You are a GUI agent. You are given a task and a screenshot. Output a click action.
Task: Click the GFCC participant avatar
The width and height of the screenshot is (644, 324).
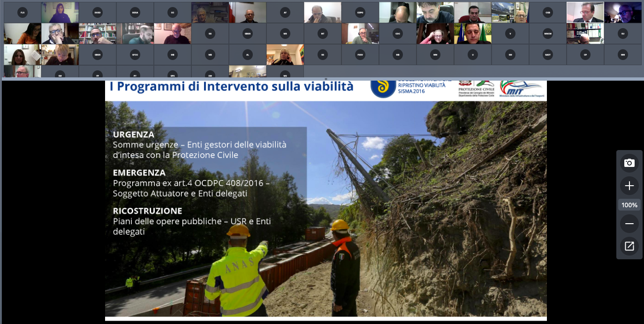(135, 55)
